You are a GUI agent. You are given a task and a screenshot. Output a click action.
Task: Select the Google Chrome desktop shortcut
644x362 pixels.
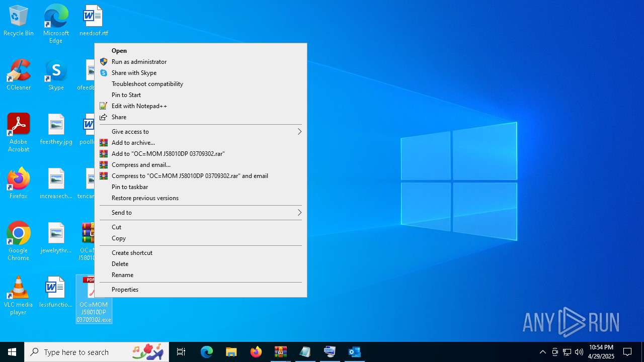(19, 241)
